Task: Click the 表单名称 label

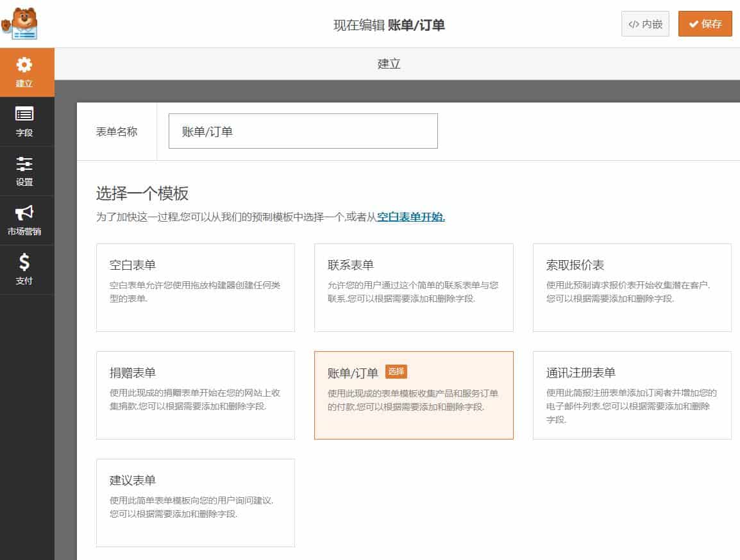Action: (117, 131)
